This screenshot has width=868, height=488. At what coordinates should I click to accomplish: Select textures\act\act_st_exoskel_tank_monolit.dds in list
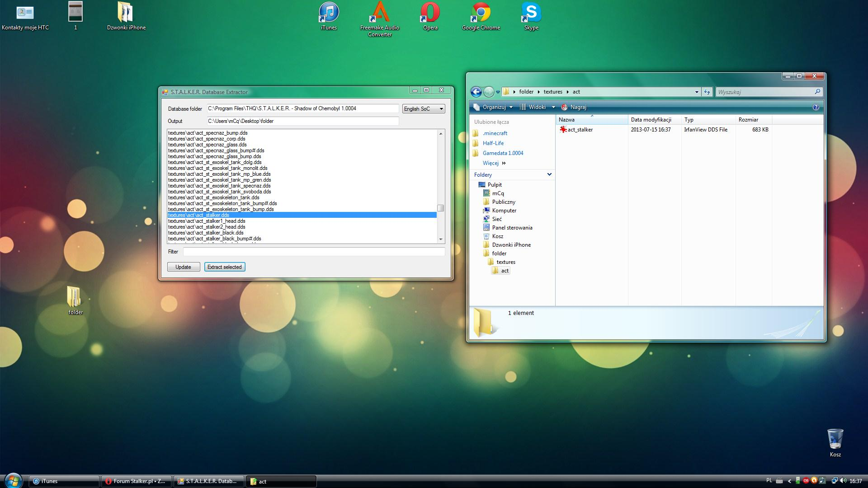(302, 168)
